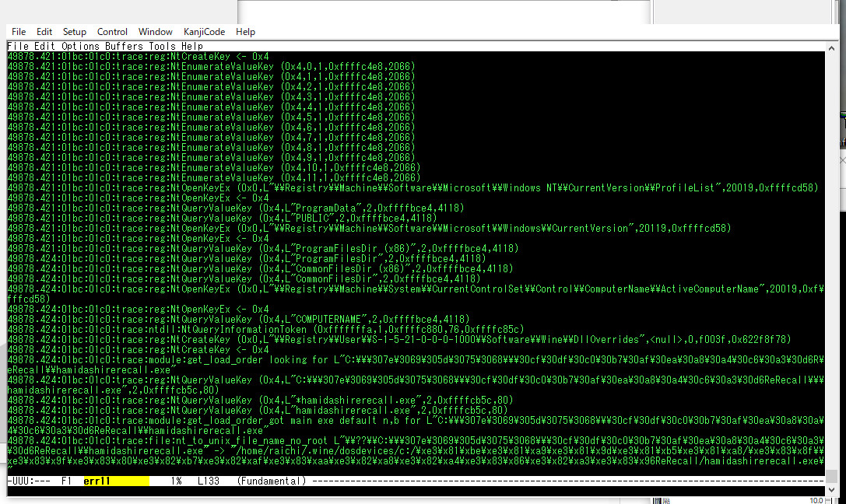Open the terminal window's File menu
Image resolution: width=846 pixels, height=504 pixels.
tap(19, 32)
